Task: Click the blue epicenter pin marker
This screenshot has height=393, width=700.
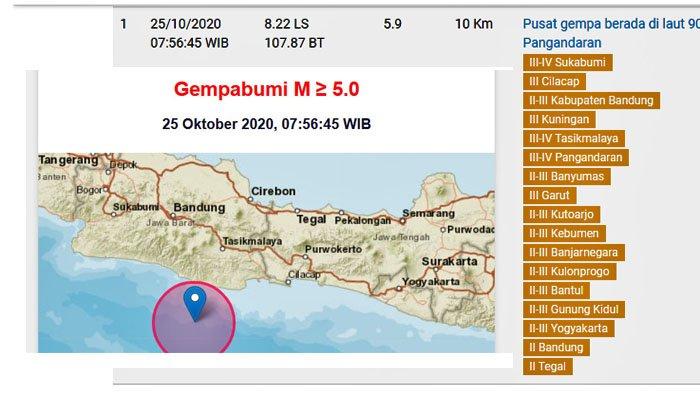Action: point(195,304)
